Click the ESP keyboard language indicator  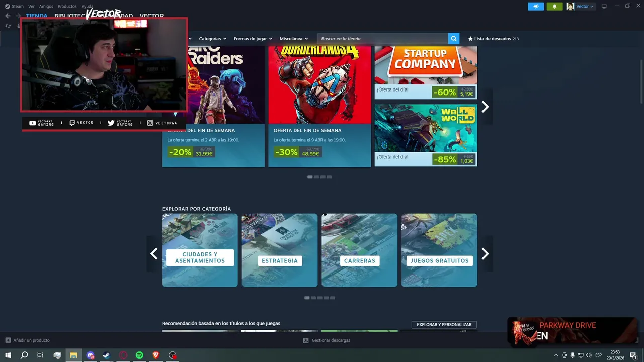[x=599, y=355]
